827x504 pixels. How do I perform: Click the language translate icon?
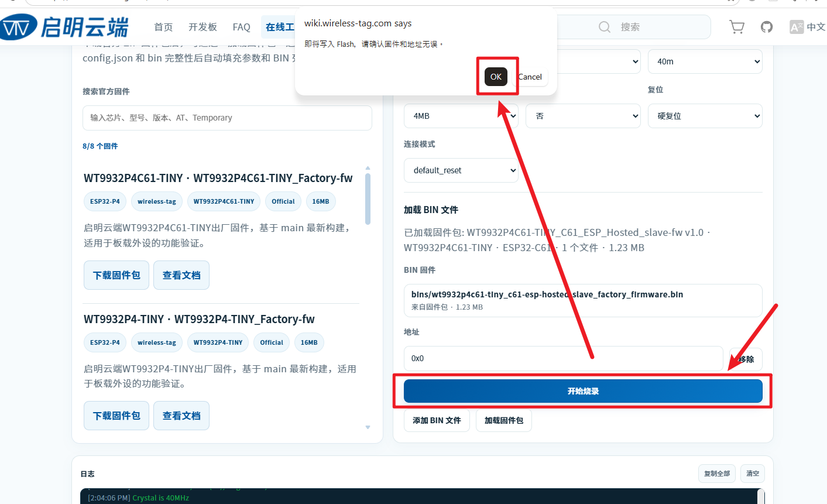coord(797,27)
